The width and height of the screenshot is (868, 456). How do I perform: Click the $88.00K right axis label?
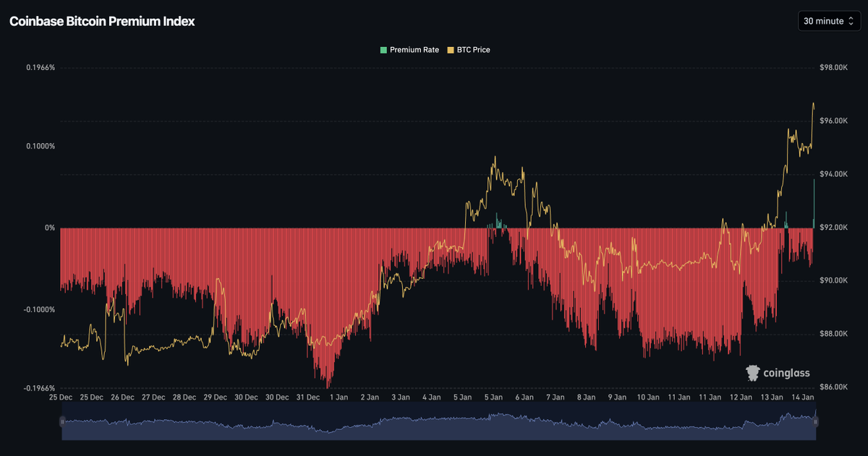point(833,334)
